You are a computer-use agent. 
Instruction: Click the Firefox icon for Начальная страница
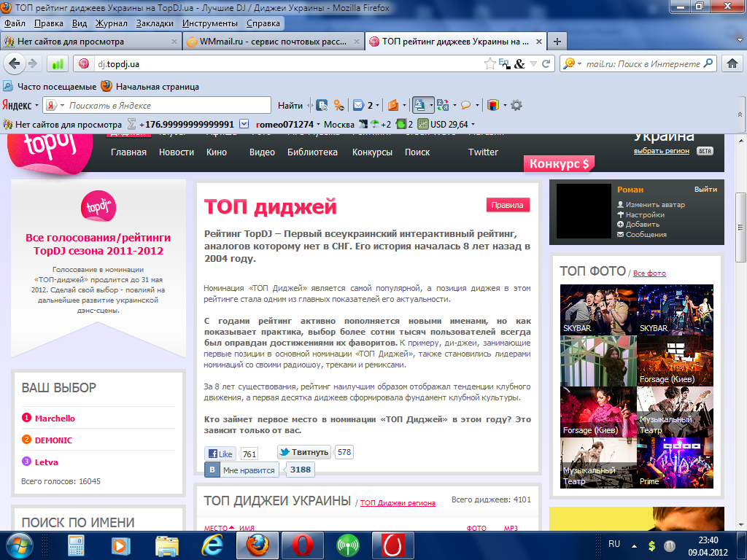107,86
